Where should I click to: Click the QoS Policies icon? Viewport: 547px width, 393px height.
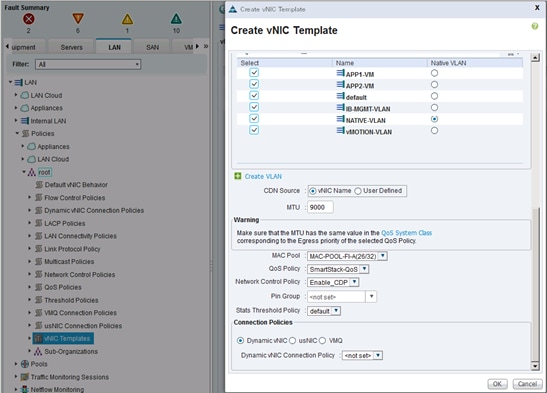coord(39,287)
